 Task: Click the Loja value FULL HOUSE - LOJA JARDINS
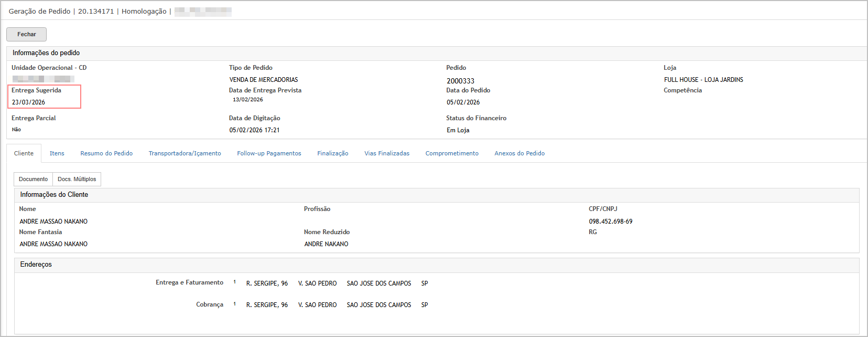coord(703,80)
